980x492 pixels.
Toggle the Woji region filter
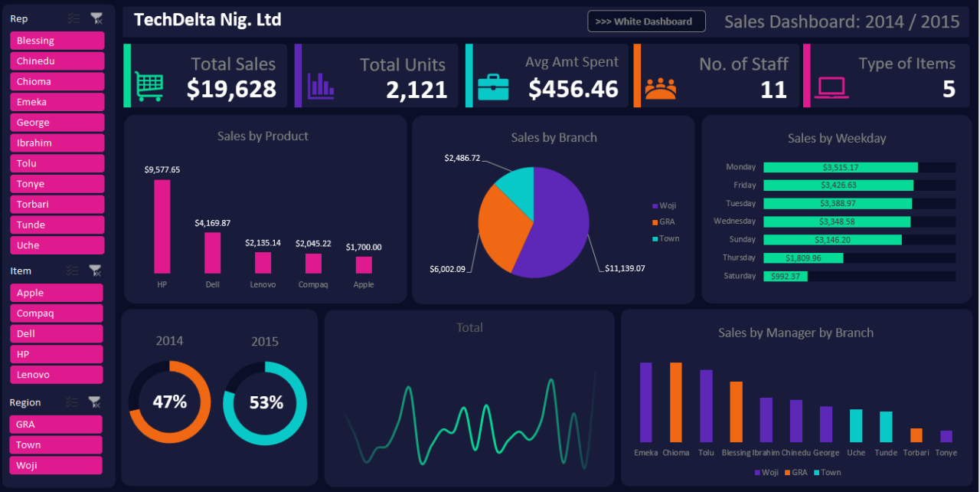[x=55, y=465]
